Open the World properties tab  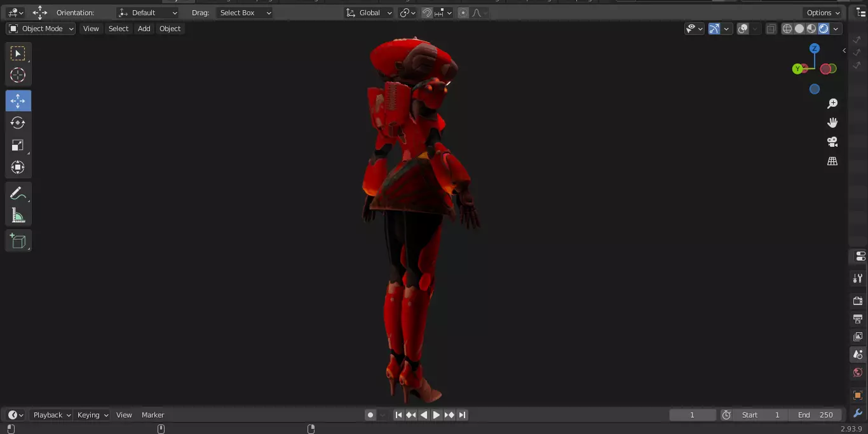click(858, 372)
